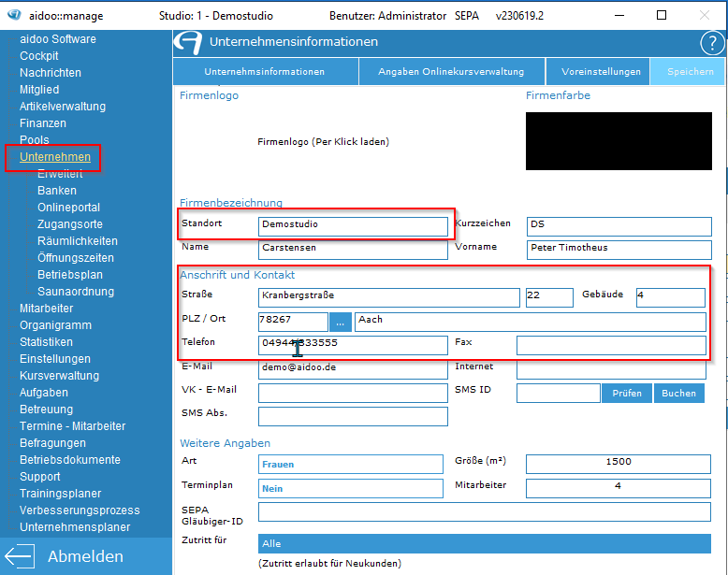Load company logo via Firmenlogo area
The height and width of the screenshot is (575, 728).
pyautogui.click(x=323, y=142)
